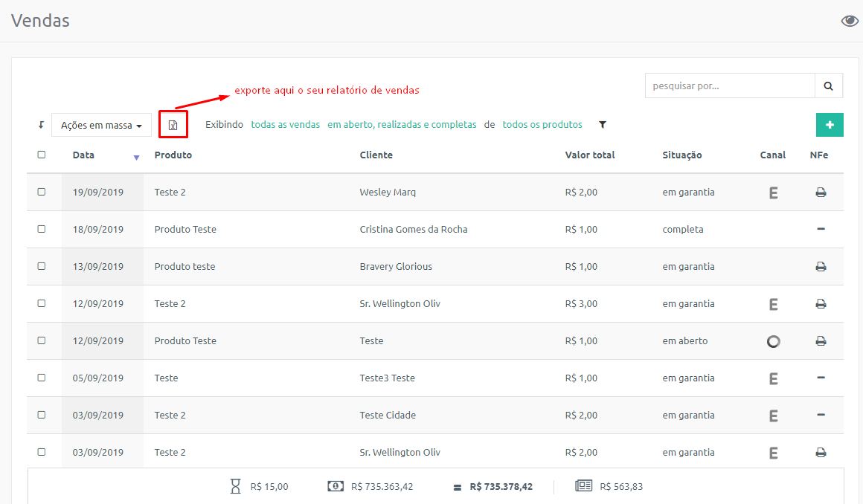Toggle the eye visibility icon at top

[x=850, y=21]
